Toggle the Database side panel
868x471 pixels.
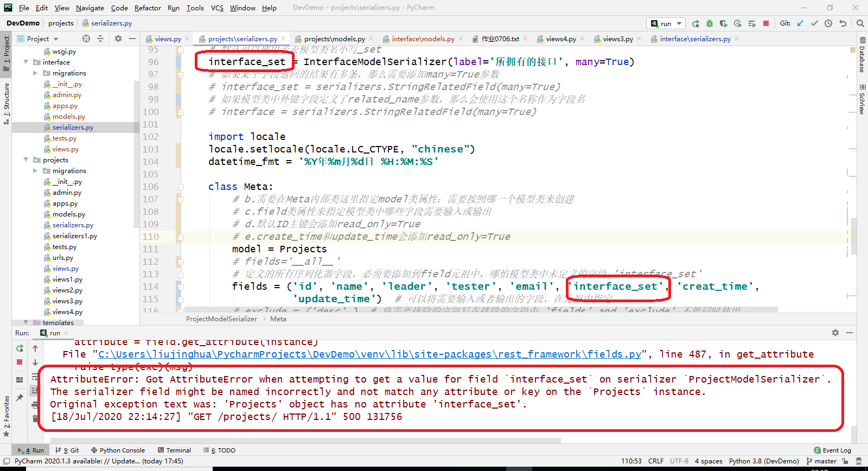coord(862,55)
